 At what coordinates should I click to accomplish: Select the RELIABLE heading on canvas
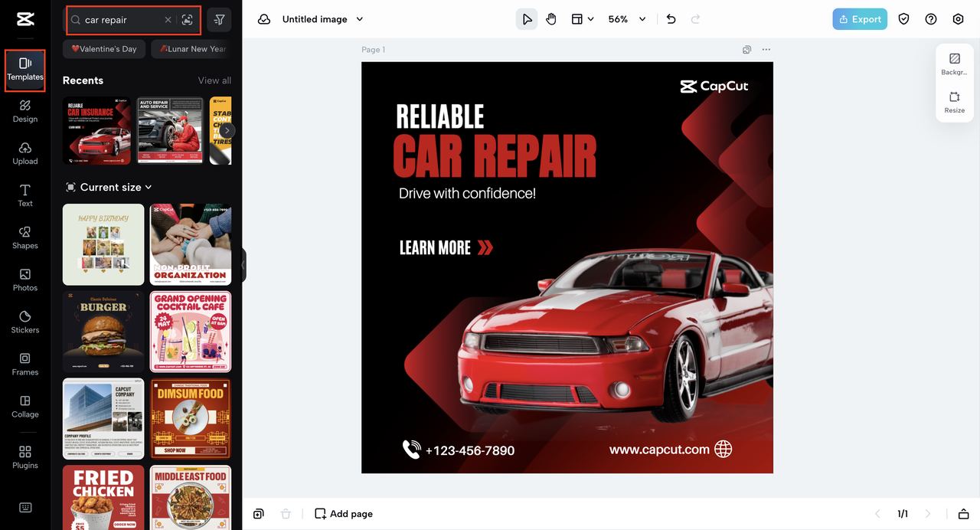coord(440,117)
